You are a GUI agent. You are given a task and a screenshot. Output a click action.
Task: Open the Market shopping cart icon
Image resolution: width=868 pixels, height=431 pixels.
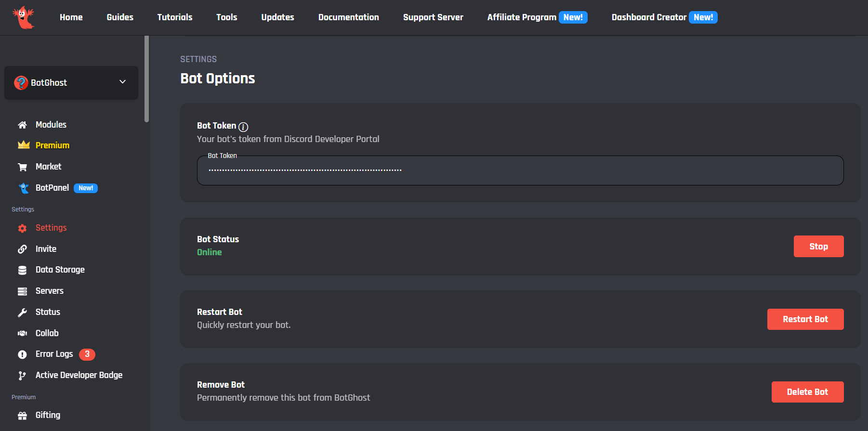pyautogui.click(x=23, y=166)
